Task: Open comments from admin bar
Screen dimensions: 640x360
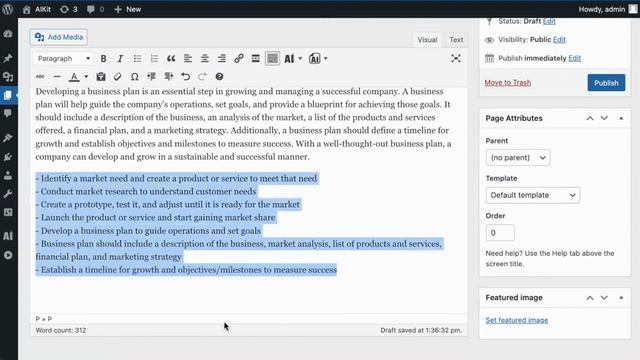Action: tap(95, 9)
